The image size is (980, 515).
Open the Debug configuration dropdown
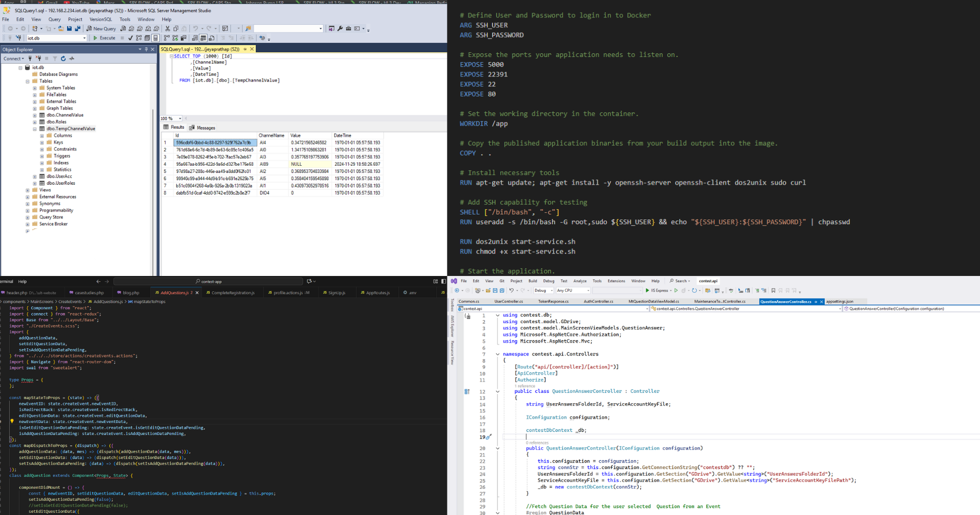(x=543, y=290)
